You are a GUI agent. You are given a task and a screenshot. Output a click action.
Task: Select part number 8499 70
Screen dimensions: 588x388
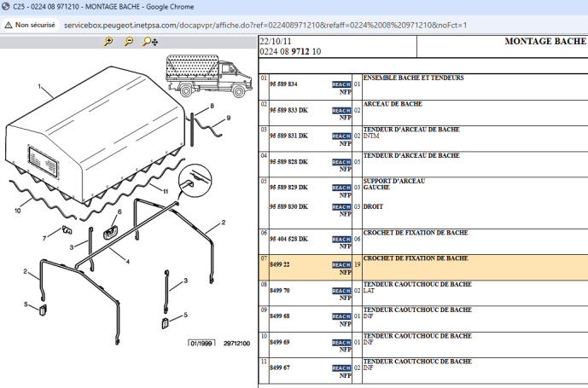click(x=279, y=291)
